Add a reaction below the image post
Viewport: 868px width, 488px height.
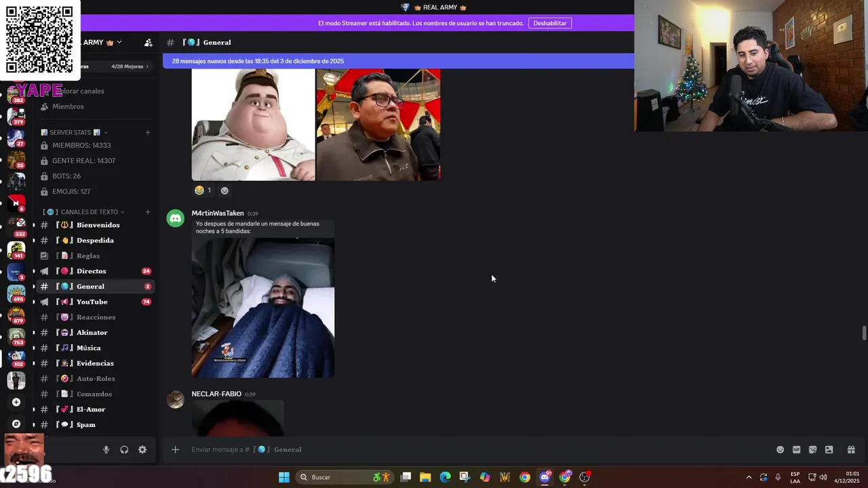224,190
